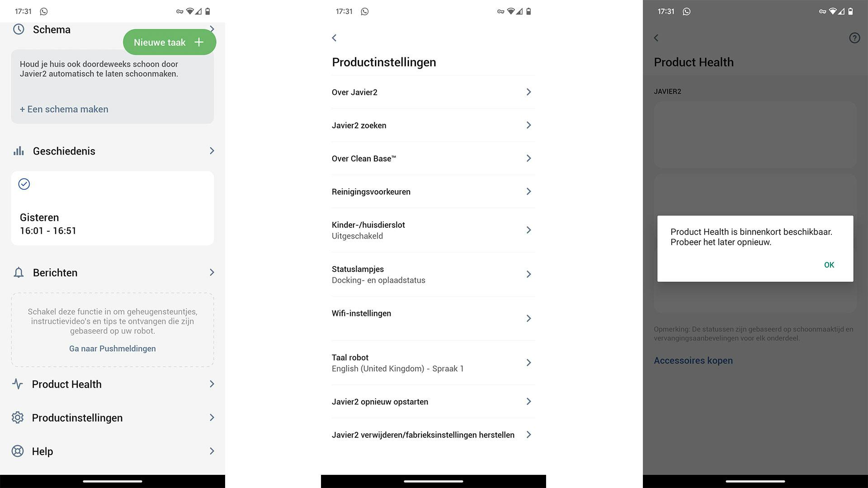The height and width of the screenshot is (488, 868).
Task: Expand the Berichten section chevron
Action: pyautogui.click(x=212, y=272)
